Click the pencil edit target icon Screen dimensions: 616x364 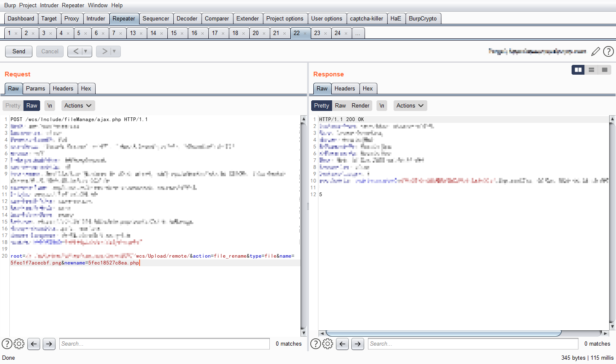pyautogui.click(x=596, y=52)
